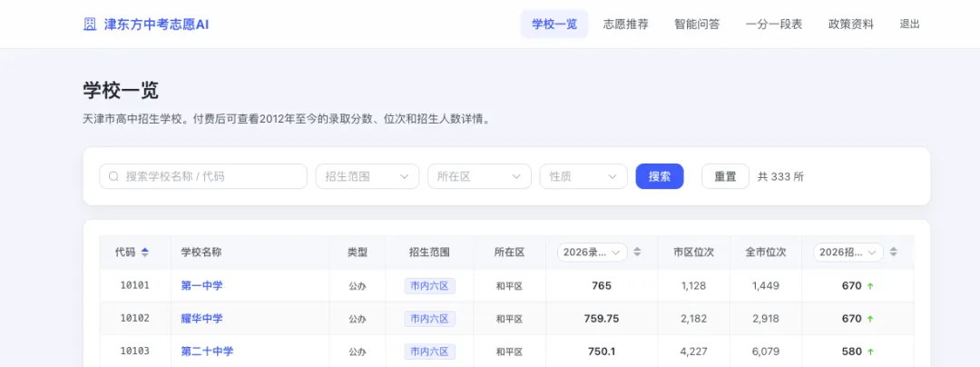Click the 学校一览 page heading
Image resolution: width=980 pixels, height=367 pixels.
121,91
